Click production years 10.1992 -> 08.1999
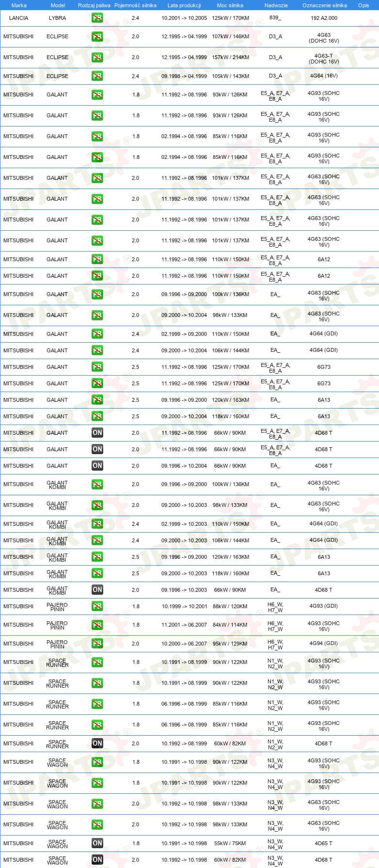This screenshot has width=379, height=868. [x=184, y=743]
